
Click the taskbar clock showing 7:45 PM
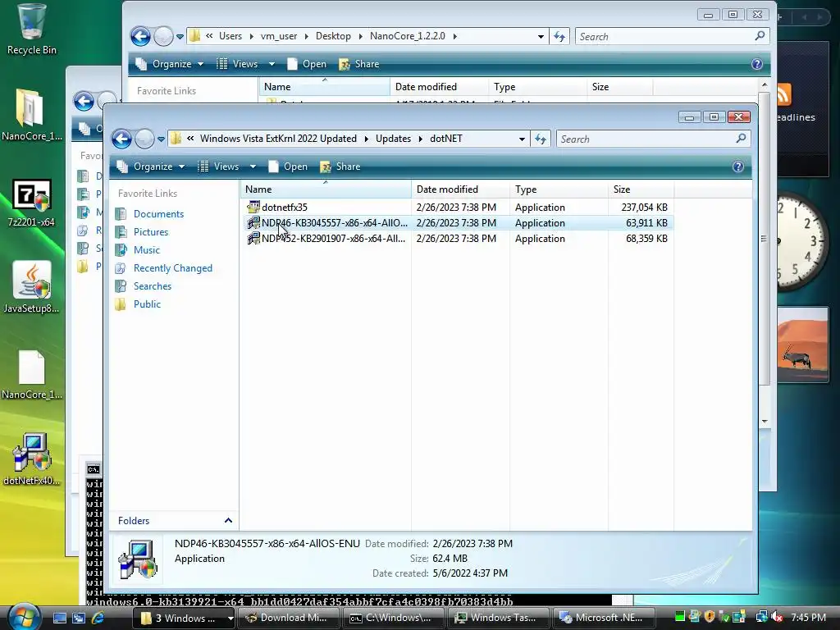click(x=808, y=618)
